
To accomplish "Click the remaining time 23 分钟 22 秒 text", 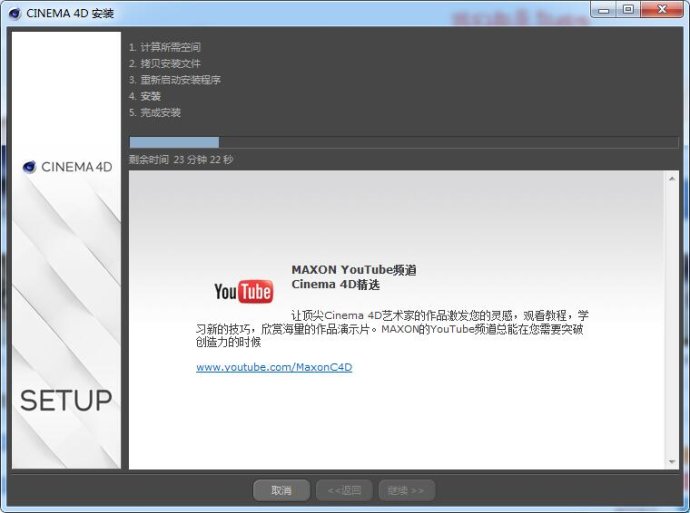I will [181, 159].
